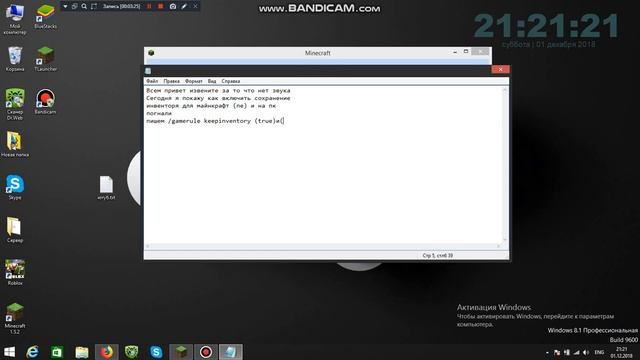Show hidden system tray icons
Screen dimensions: 640x360
coord(547,352)
